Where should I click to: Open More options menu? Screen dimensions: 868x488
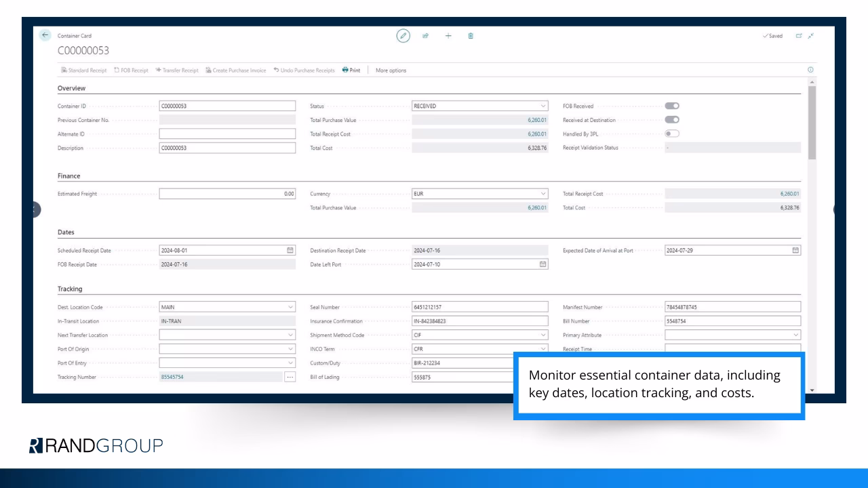[x=391, y=70]
